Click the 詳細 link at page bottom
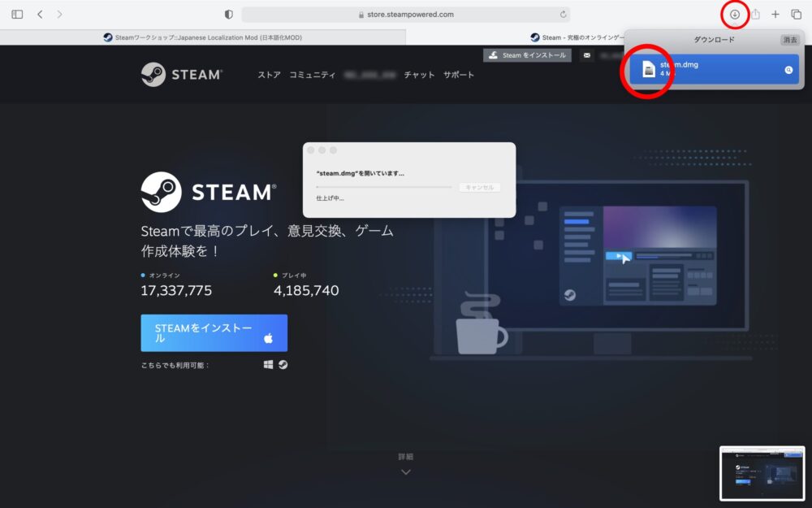The image size is (812, 508). pos(405,457)
